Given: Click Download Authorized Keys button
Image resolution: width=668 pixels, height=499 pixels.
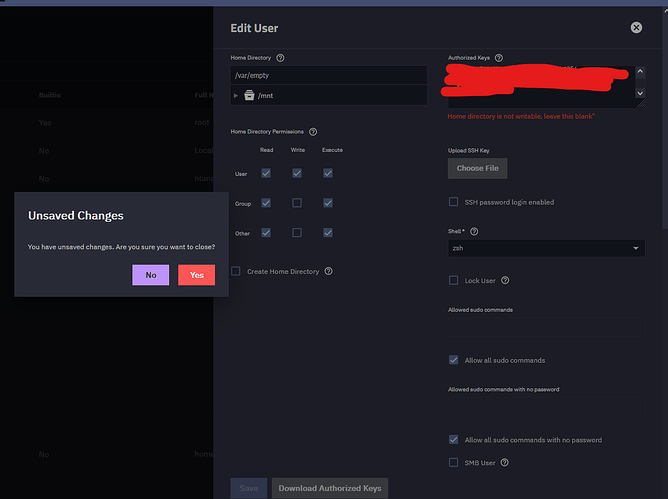Looking at the screenshot, I should coord(330,488).
